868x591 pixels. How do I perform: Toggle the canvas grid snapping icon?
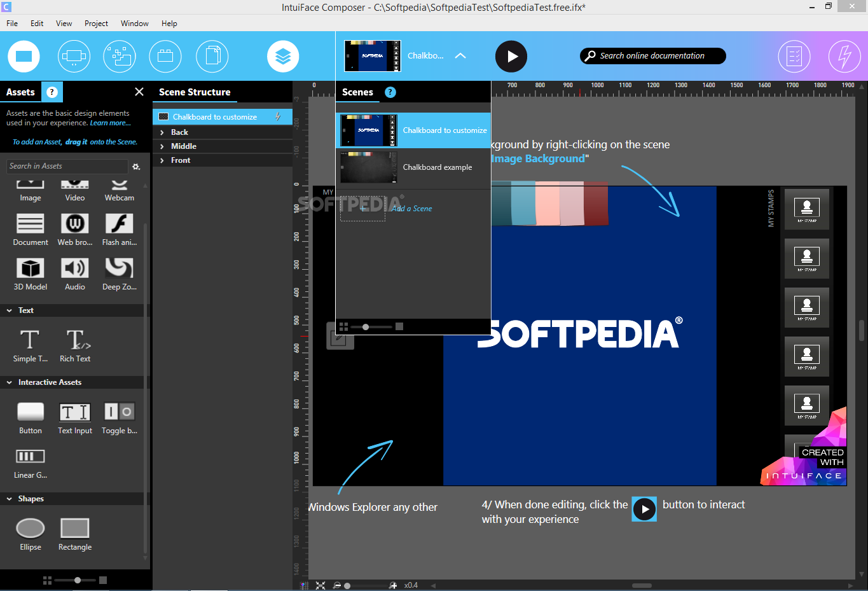click(304, 585)
